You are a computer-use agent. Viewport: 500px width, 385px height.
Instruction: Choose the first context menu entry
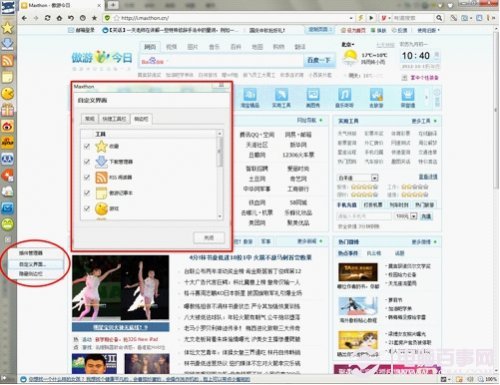coord(31,253)
